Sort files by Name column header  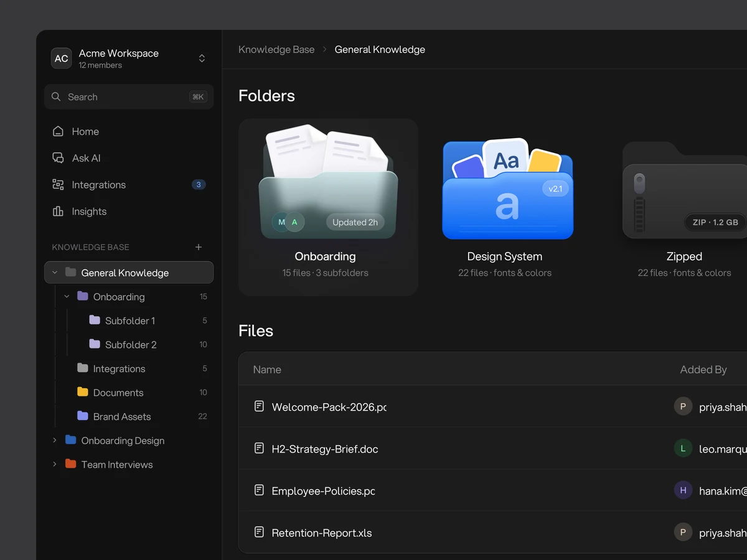point(267,370)
